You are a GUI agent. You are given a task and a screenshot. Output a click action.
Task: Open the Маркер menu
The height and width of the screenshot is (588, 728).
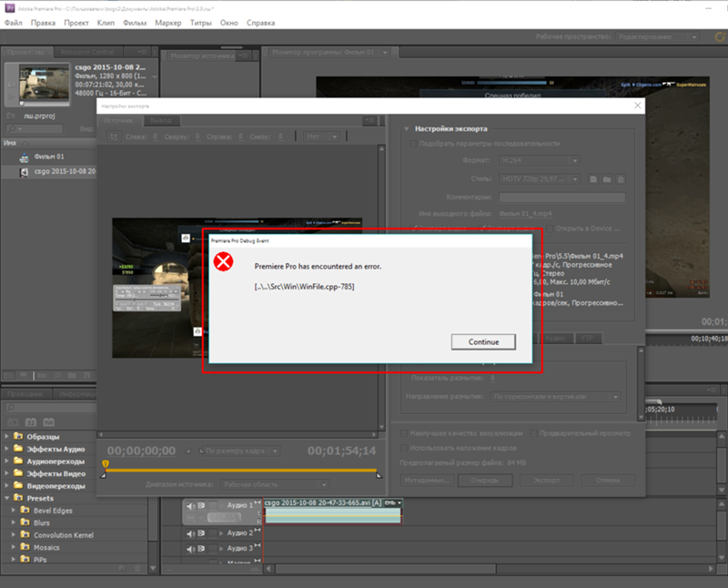click(168, 23)
